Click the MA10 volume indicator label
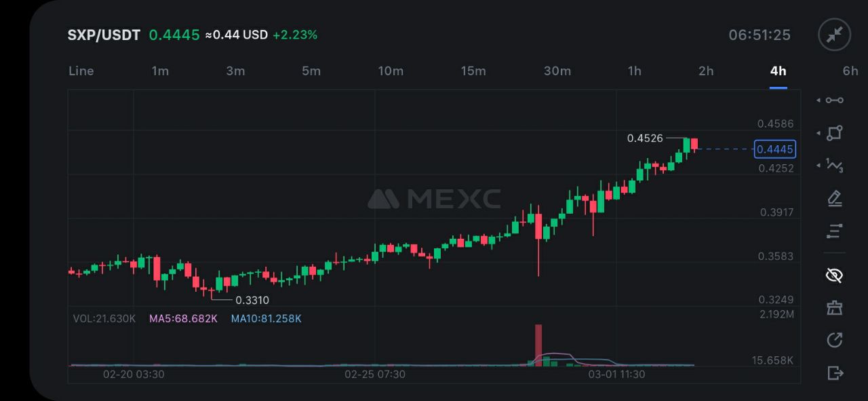This screenshot has height=401, width=868. (266, 318)
